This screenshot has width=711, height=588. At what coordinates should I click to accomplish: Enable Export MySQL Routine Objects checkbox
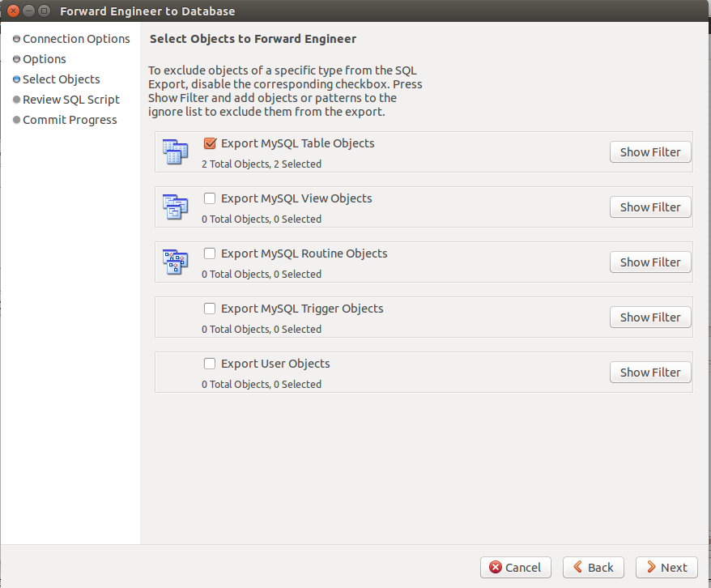210,254
